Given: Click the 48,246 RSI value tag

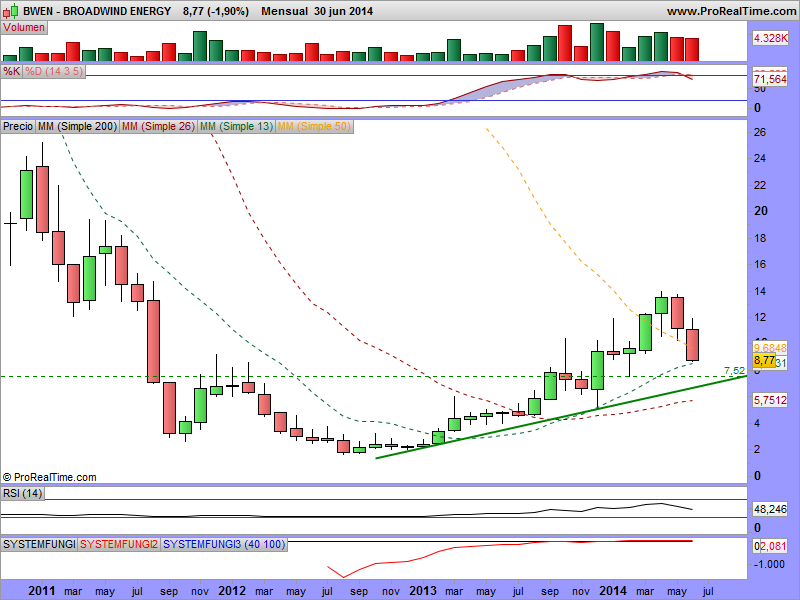Looking at the screenshot, I should [x=770, y=509].
